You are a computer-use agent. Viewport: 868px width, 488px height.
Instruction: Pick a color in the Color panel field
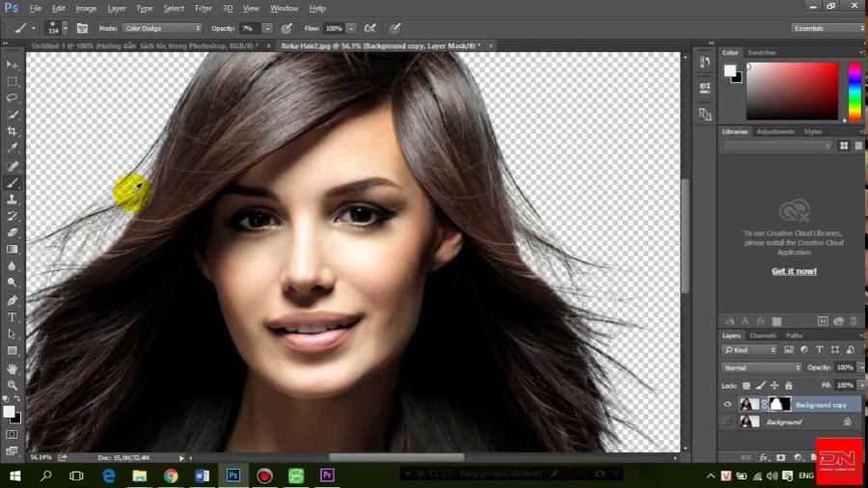(791, 92)
